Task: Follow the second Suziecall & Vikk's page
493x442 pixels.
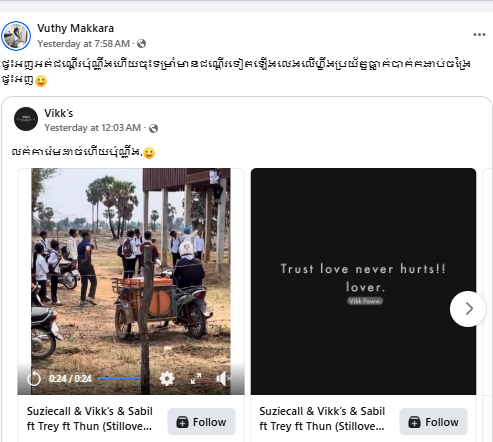Action: point(433,422)
